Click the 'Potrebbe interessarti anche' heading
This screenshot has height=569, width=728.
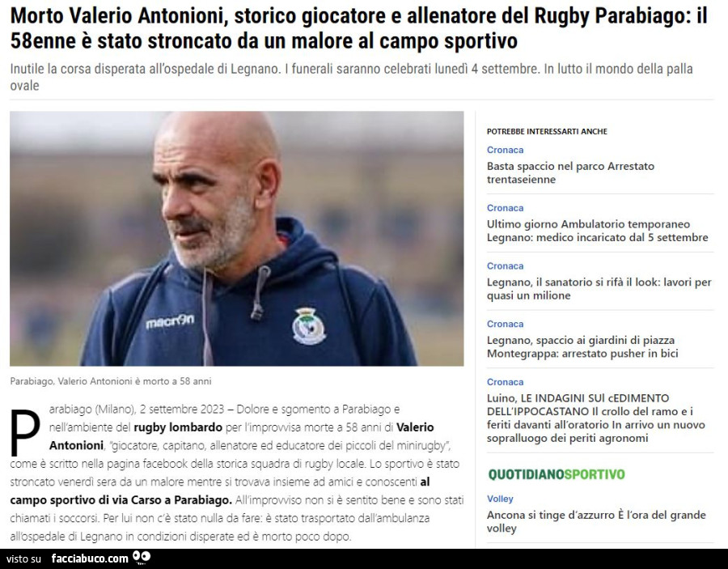(547, 131)
